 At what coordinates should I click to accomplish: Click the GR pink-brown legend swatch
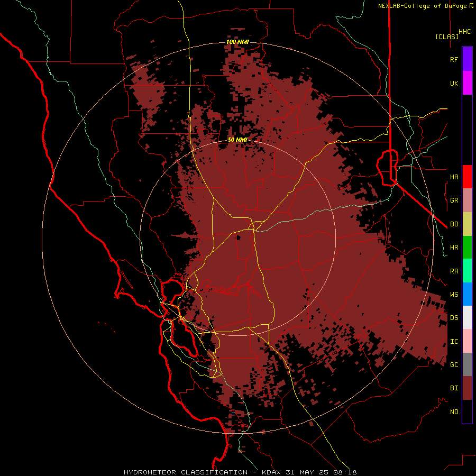(467, 200)
